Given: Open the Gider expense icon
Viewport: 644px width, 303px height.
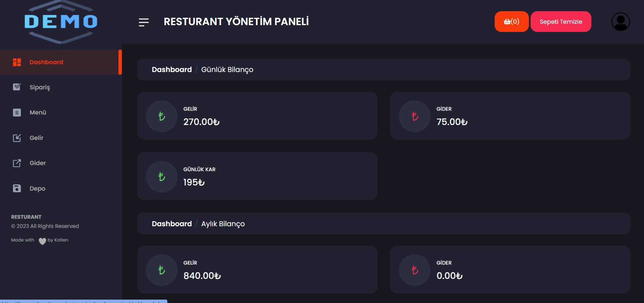Looking at the screenshot, I should coord(17,163).
